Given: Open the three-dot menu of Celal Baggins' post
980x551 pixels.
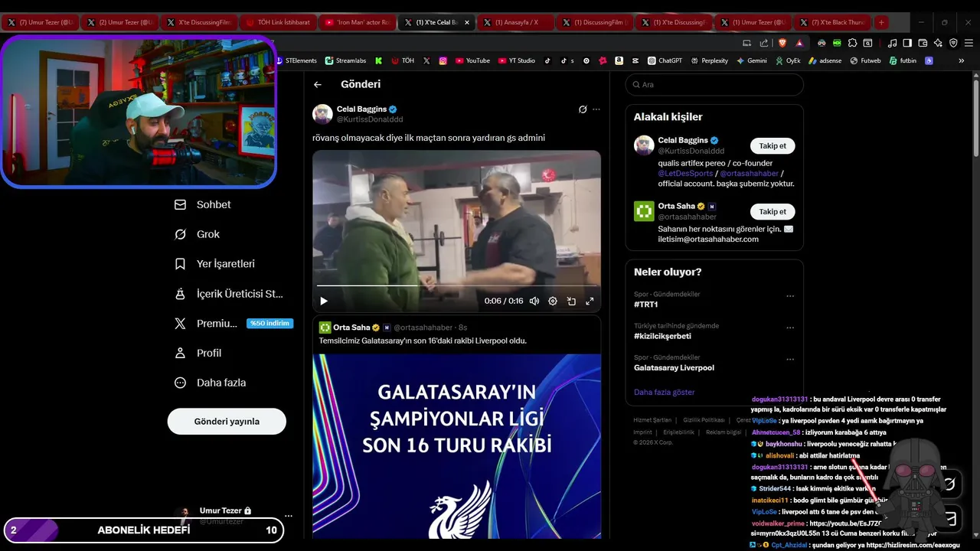Looking at the screenshot, I should [596, 109].
